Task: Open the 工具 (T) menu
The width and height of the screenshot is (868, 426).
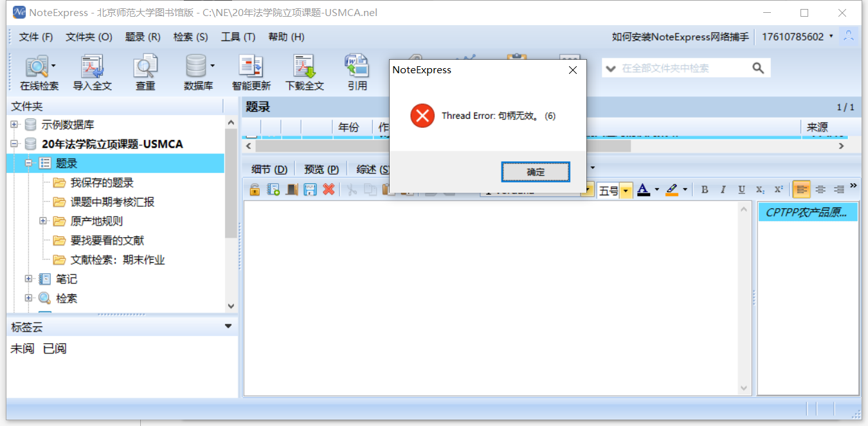Action: tap(238, 37)
